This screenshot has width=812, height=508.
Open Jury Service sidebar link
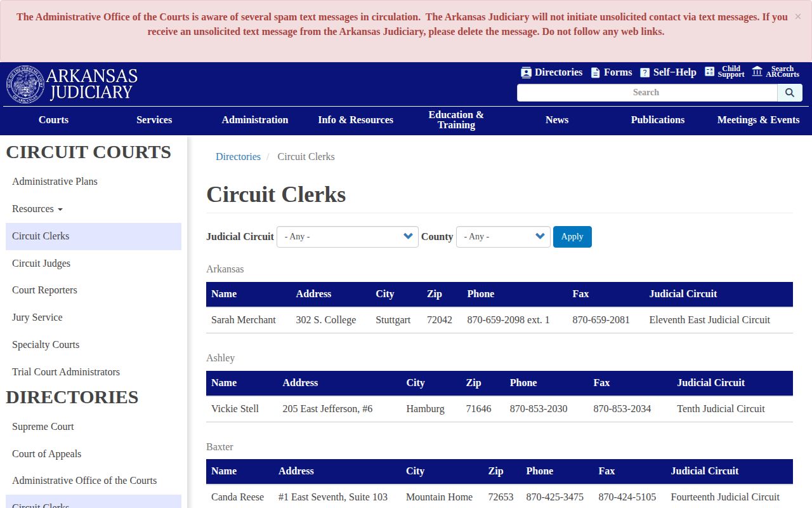coord(93,317)
